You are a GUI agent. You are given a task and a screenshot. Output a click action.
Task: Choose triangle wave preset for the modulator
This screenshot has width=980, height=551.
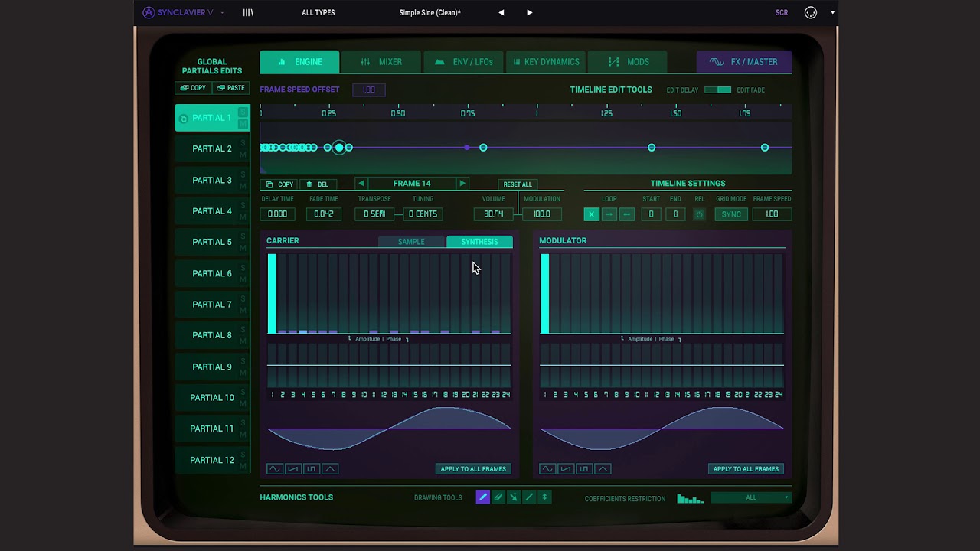[x=603, y=469]
